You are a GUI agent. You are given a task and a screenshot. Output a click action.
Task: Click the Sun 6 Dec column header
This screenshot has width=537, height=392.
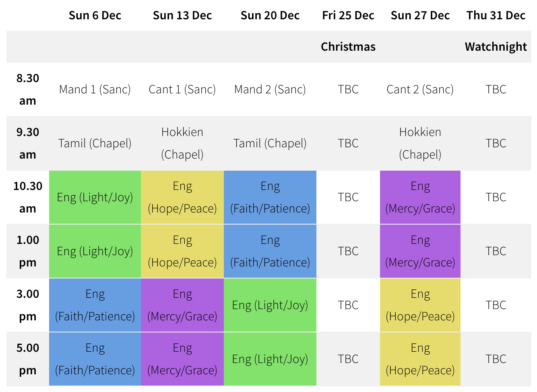pos(95,15)
